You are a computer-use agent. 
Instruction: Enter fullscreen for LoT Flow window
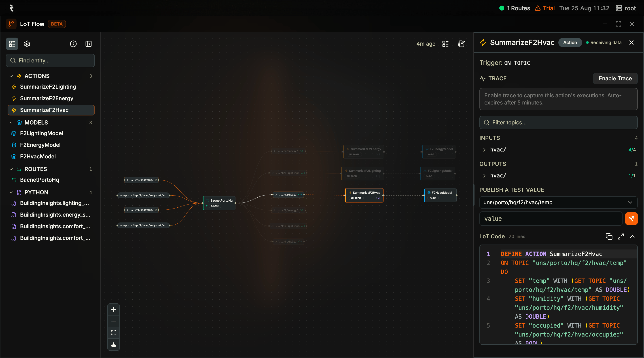point(619,24)
